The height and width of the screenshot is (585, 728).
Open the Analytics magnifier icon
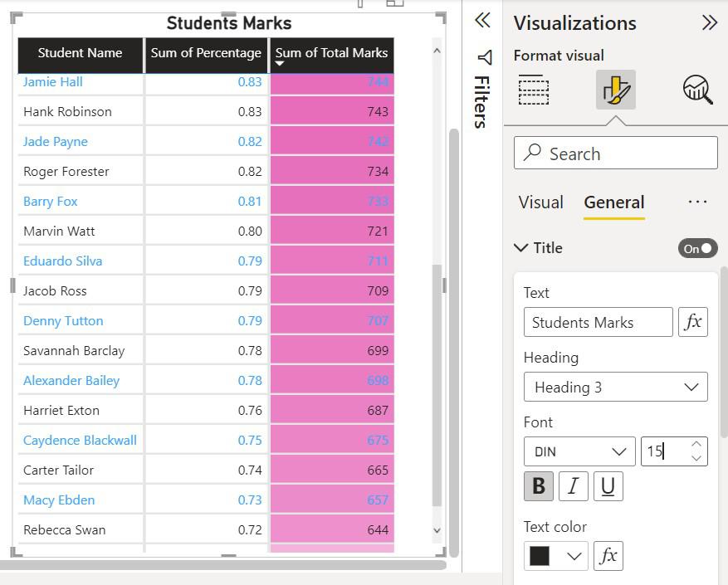coord(697,90)
